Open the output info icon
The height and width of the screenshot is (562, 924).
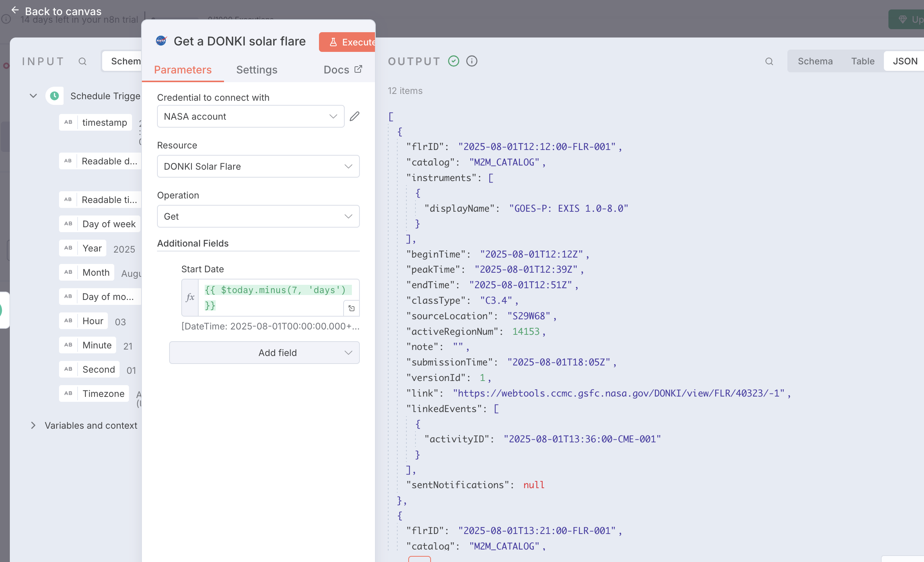click(x=471, y=61)
